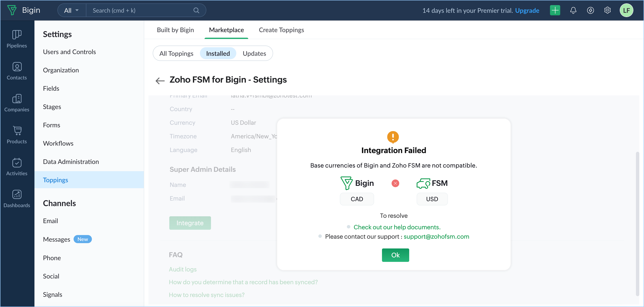Screen dimensions: 644x307
Task: Click the green plus quick-create icon
Action: click(555, 10)
